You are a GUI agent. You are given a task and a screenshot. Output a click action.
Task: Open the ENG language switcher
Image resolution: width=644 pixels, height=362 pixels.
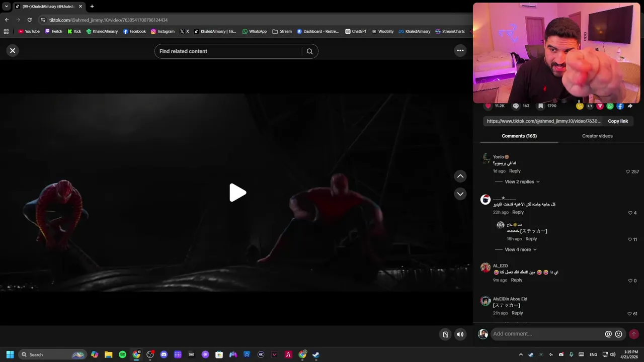(593, 354)
